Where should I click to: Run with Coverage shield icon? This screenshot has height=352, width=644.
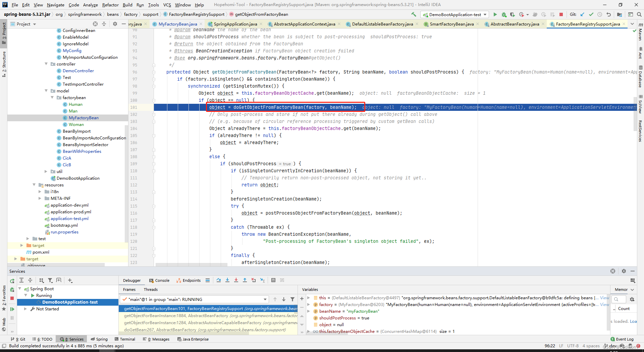512,14
